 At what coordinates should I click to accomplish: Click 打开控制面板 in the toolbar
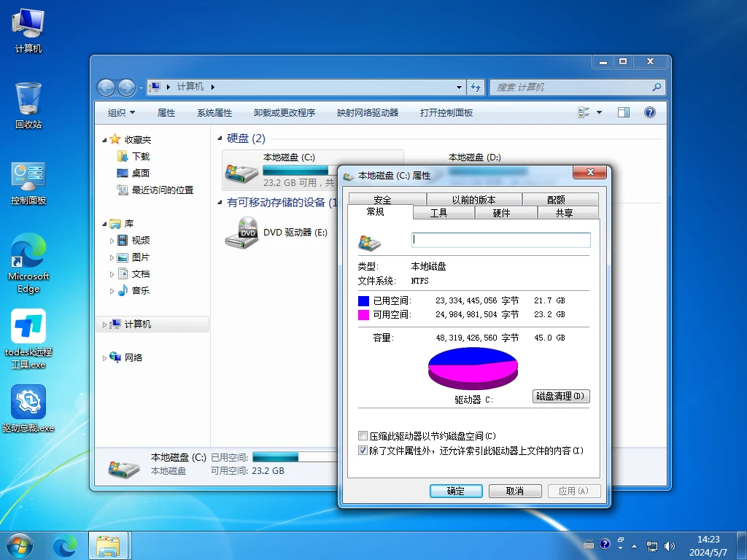coord(446,113)
